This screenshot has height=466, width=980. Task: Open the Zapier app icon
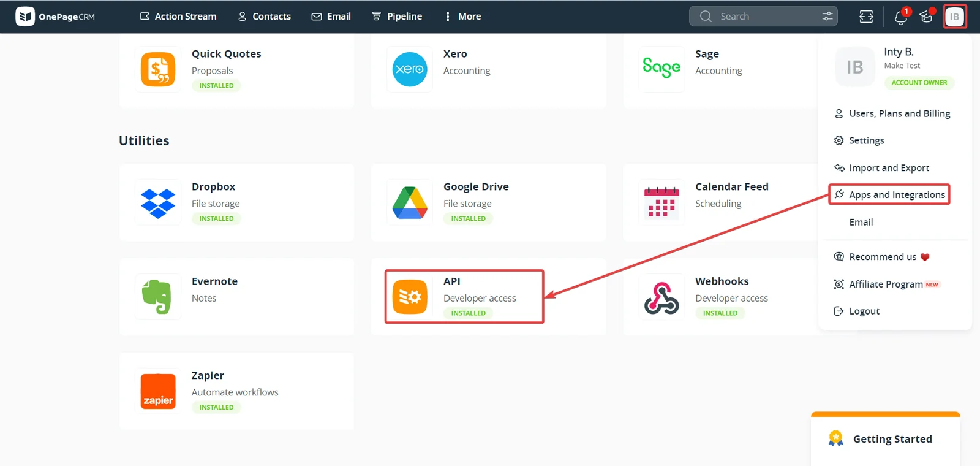click(158, 391)
